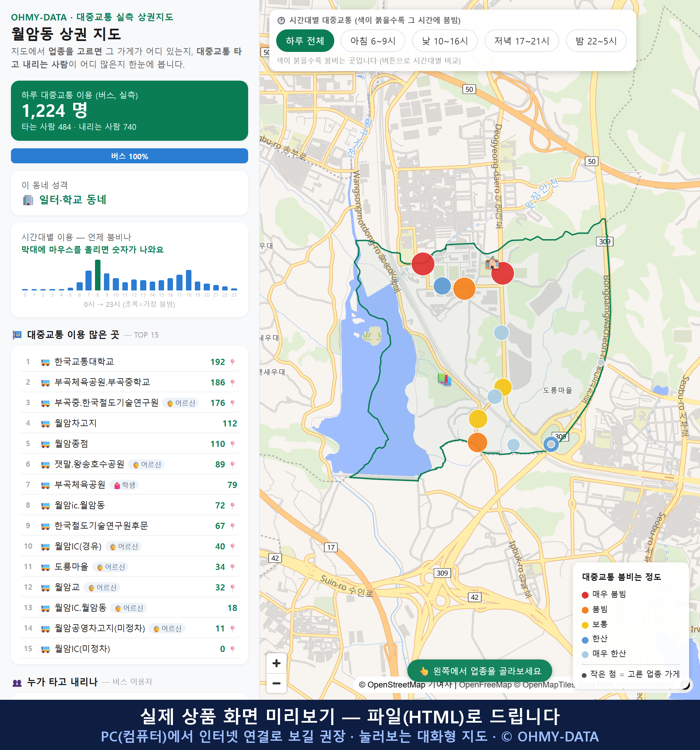The width and height of the screenshot is (700, 750).
Task: Click the blue 한산 legend swatch
Action: [585, 640]
